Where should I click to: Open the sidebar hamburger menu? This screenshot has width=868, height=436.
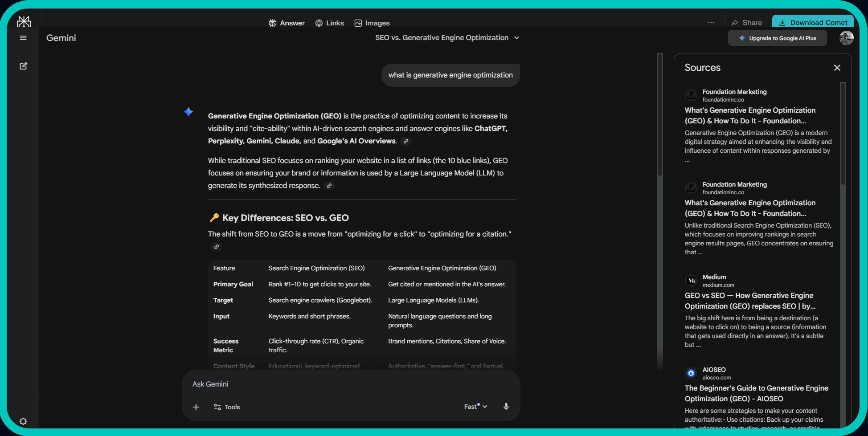coord(23,38)
